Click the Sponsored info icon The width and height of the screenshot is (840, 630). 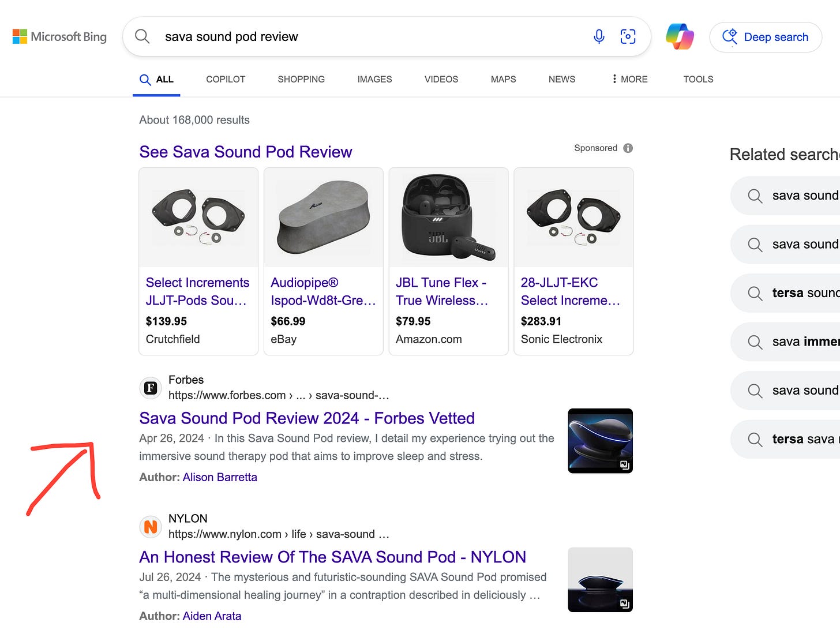[x=628, y=148]
